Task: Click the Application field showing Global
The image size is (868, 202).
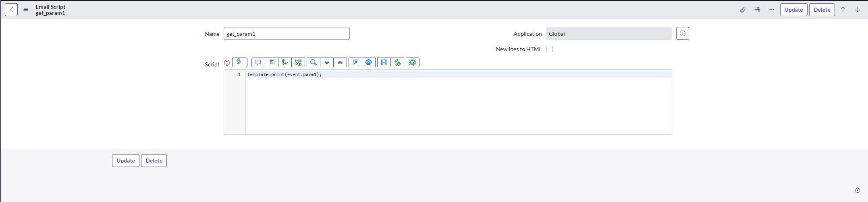Action: point(609,33)
